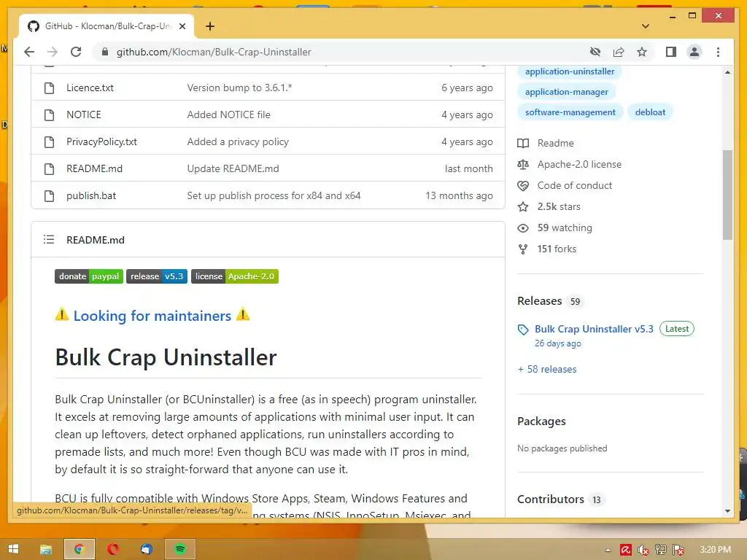The height and width of the screenshot is (560, 747).
Task: Click the address bar URL
Action: coord(214,52)
